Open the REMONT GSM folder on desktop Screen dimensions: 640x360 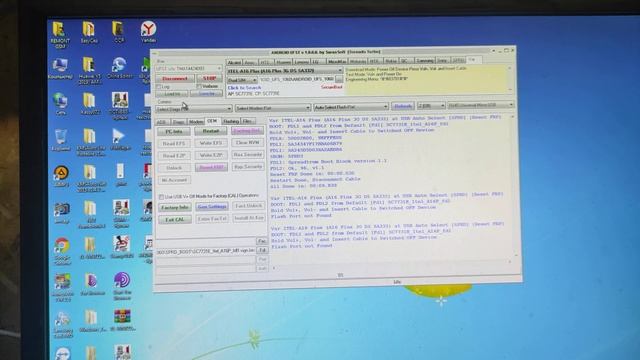tap(59, 34)
